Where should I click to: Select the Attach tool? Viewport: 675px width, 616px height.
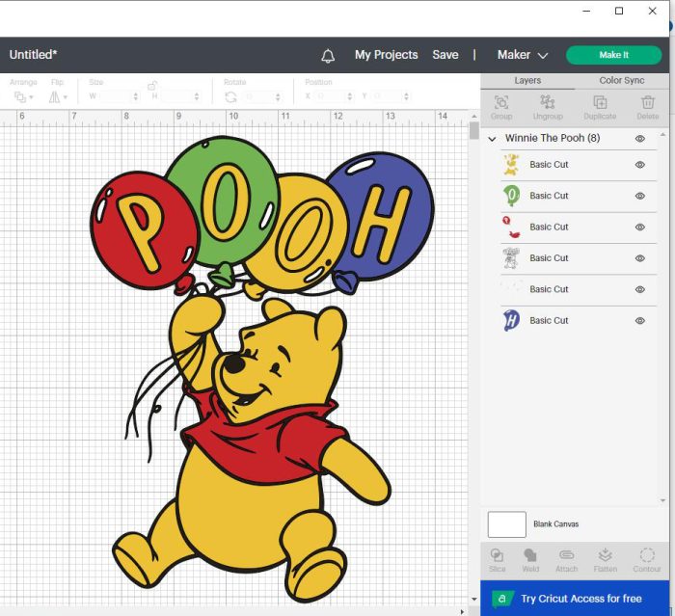click(567, 555)
